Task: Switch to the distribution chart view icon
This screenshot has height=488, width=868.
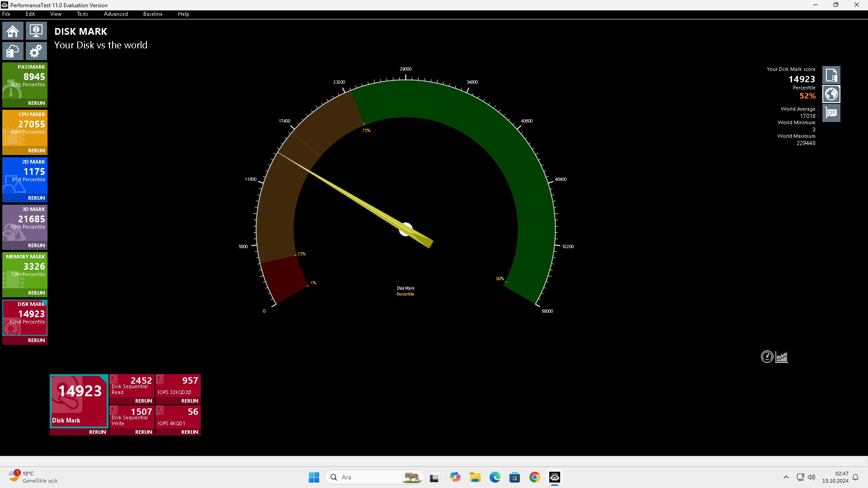Action: (782, 357)
